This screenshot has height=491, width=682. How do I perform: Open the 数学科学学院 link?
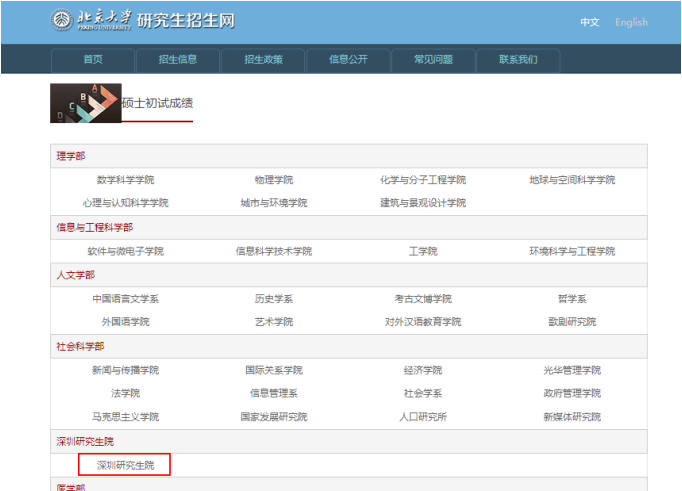coord(125,180)
